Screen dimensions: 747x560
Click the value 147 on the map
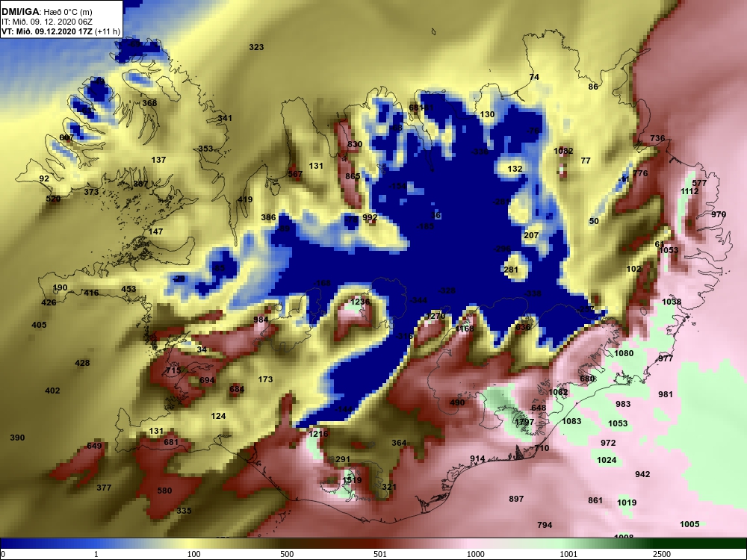(156, 232)
